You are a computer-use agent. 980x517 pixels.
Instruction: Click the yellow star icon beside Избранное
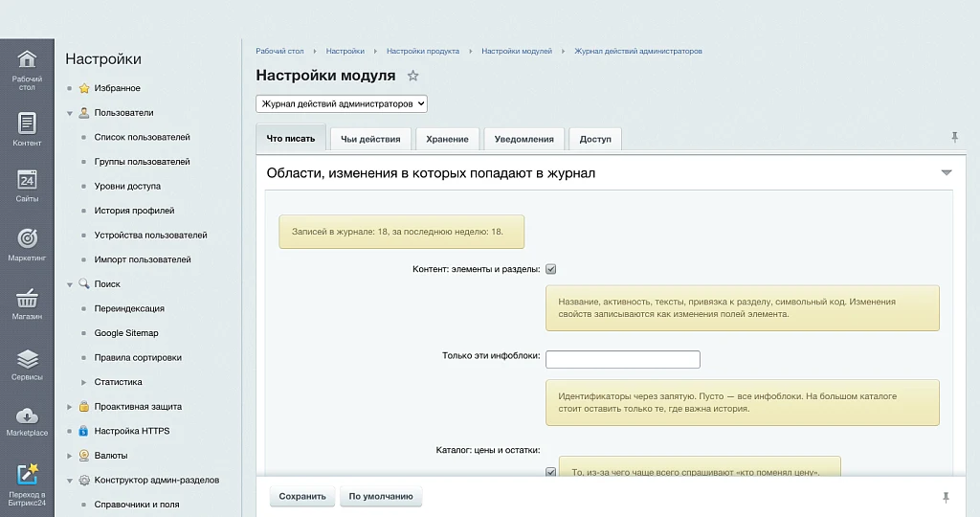(84, 88)
